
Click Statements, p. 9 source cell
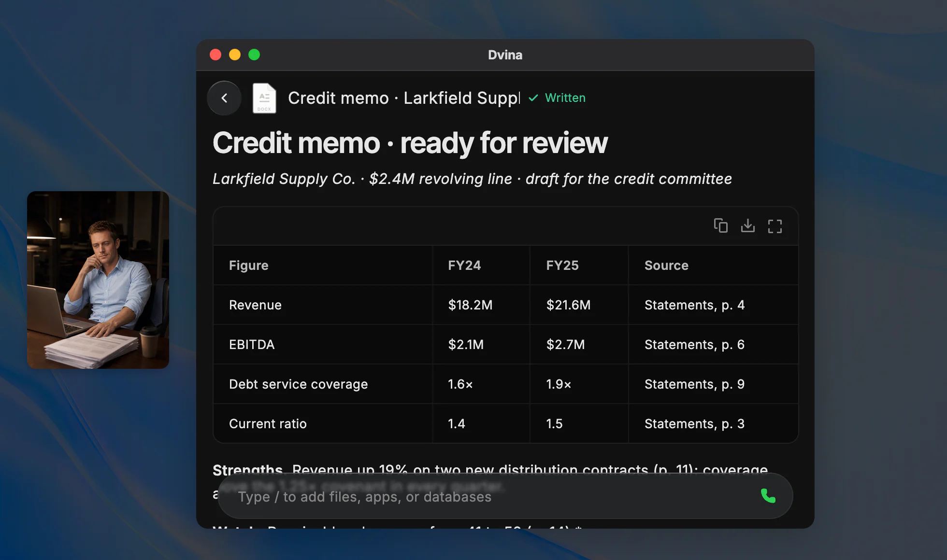[x=694, y=384]
